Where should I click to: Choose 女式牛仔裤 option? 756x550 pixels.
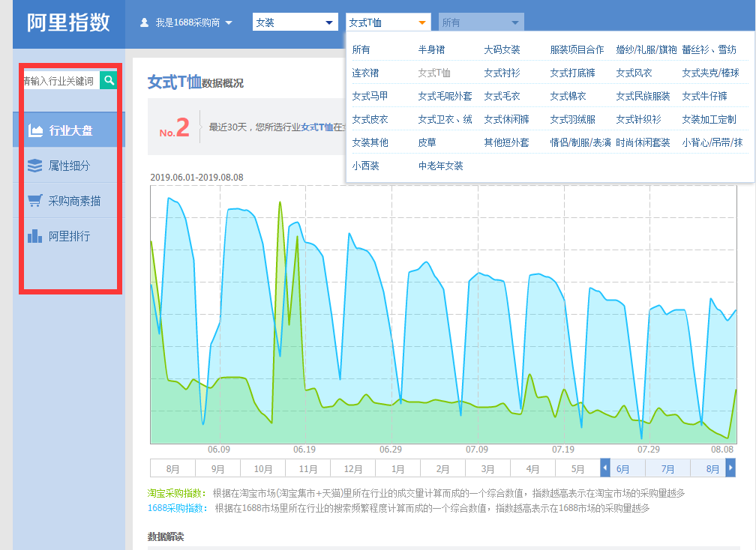[704, 96]
